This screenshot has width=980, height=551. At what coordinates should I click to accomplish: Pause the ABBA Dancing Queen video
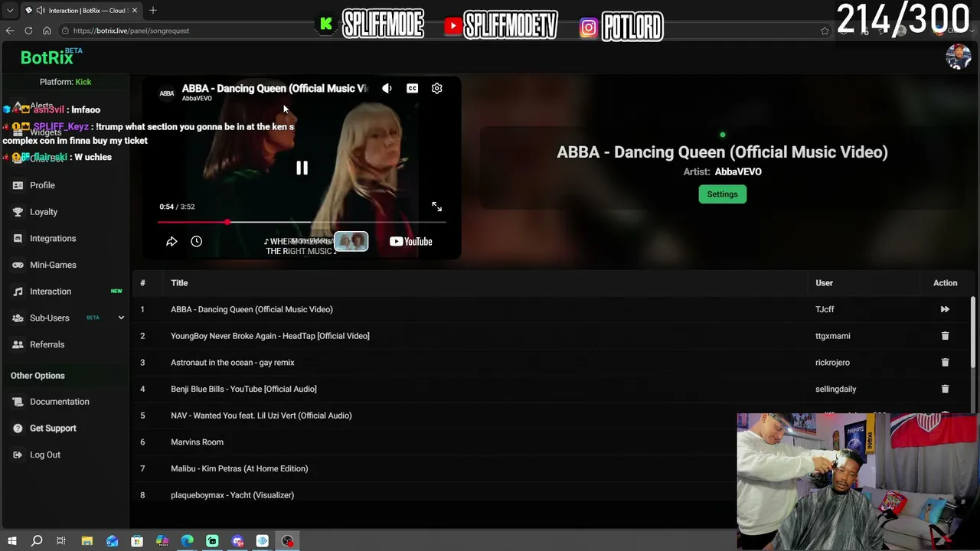[302, 168]
